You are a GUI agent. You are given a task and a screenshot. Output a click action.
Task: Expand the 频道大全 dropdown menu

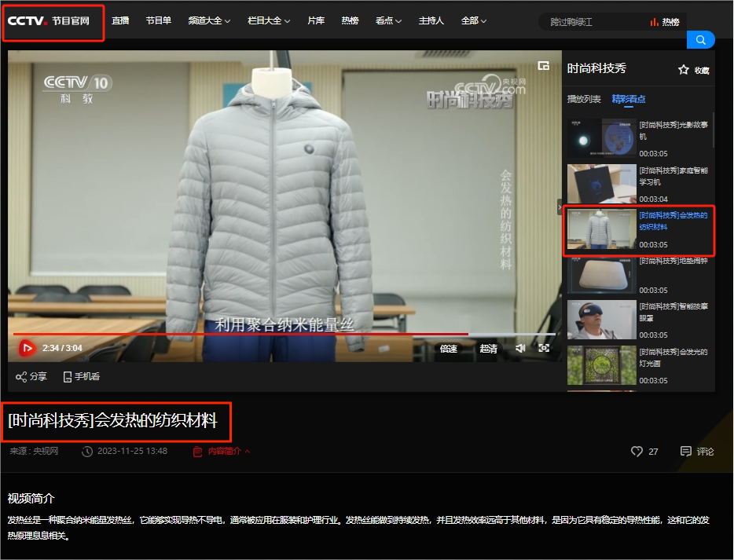pos(209,21)
